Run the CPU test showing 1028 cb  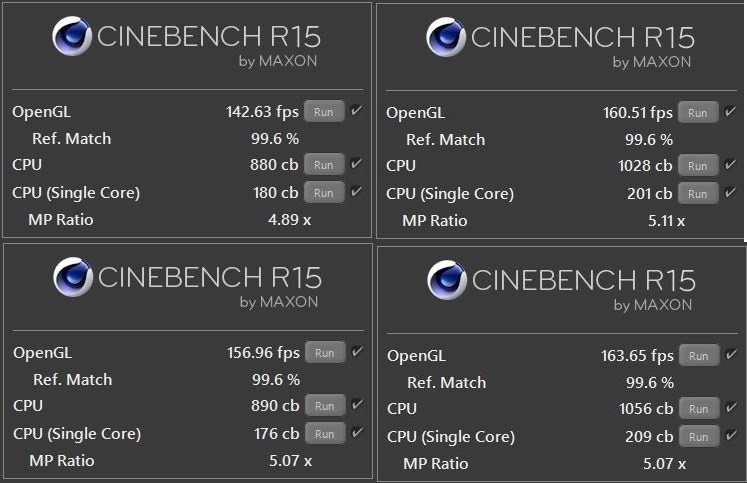tap(698, 166)
